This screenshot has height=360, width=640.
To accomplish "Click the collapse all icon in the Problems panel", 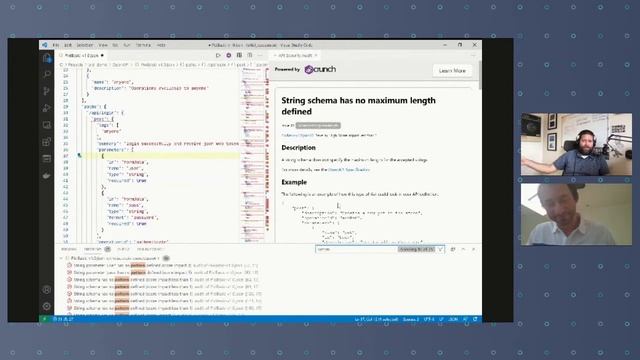I will coord(453,249).
